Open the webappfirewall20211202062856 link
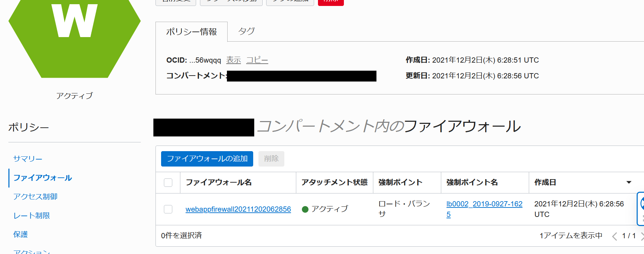The width and height of the screenshot is (644, 254). click(x=238, y=209)
